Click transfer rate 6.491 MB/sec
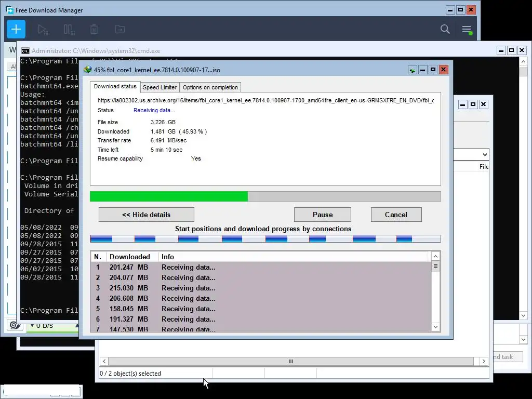 tap(168, 140)
